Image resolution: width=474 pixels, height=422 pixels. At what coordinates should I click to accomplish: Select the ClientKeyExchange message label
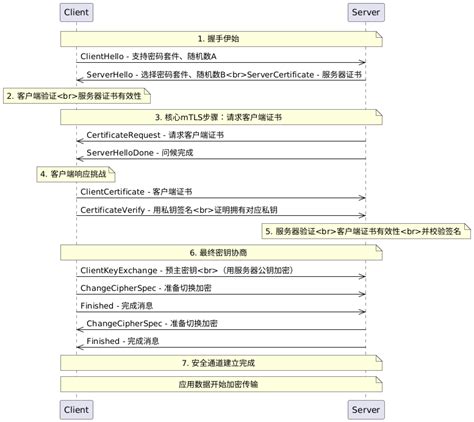pyautogui.click(x=187, y=270)
